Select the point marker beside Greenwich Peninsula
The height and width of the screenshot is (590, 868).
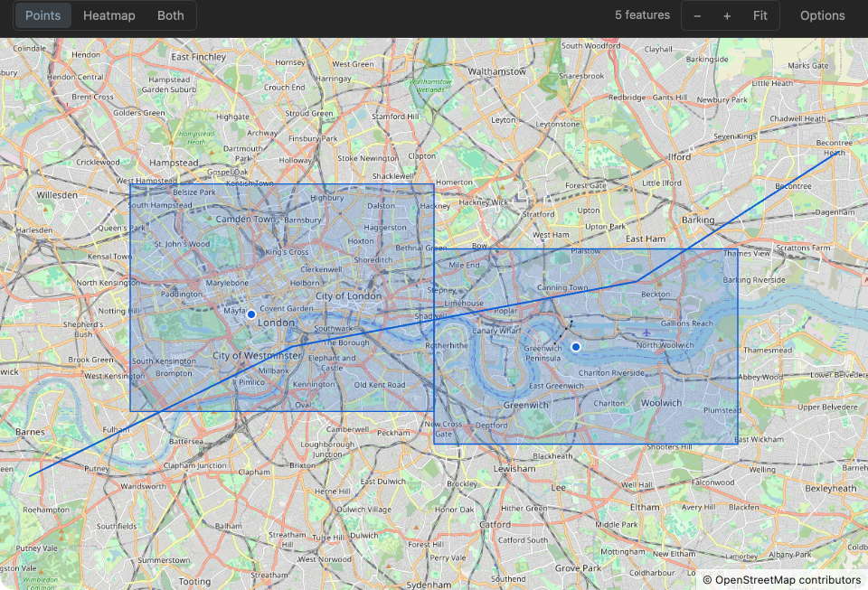click(x=576, y=347)
